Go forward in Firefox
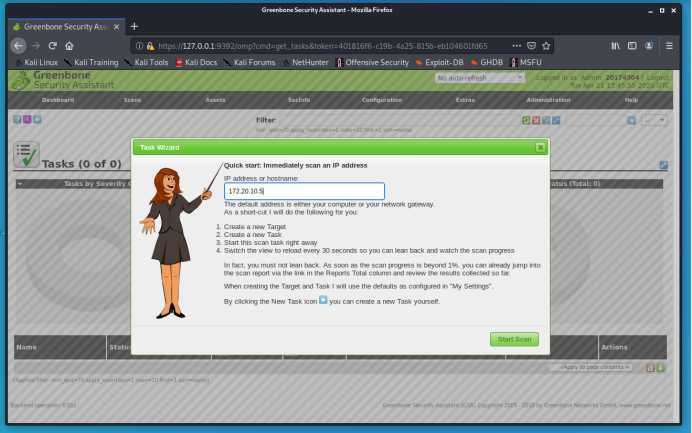Viewport: 692px width, 433px height. tap(36, 45)
